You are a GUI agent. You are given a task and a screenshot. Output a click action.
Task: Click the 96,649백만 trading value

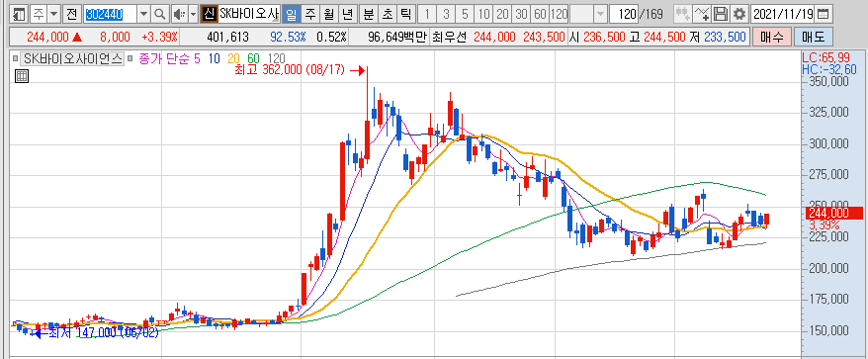[397, 38]
